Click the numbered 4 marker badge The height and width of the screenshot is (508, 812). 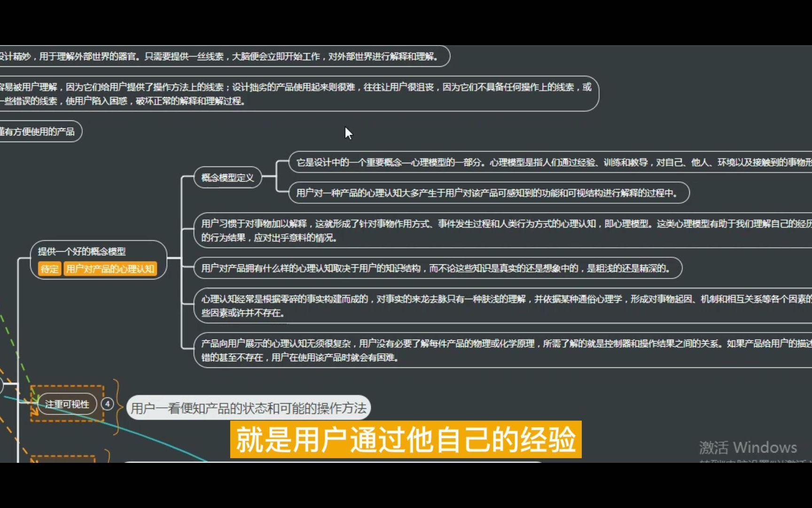pos(107,404)
